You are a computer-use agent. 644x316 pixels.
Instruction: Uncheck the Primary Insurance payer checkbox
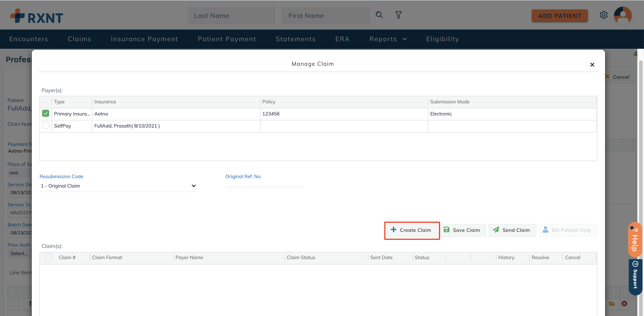click(45, 113)
